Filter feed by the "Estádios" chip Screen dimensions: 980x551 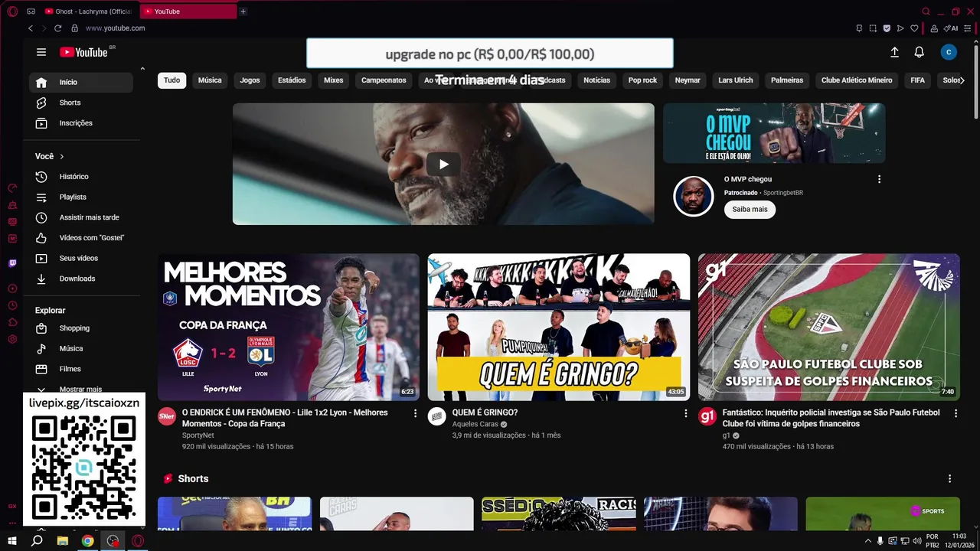[292, 80]
